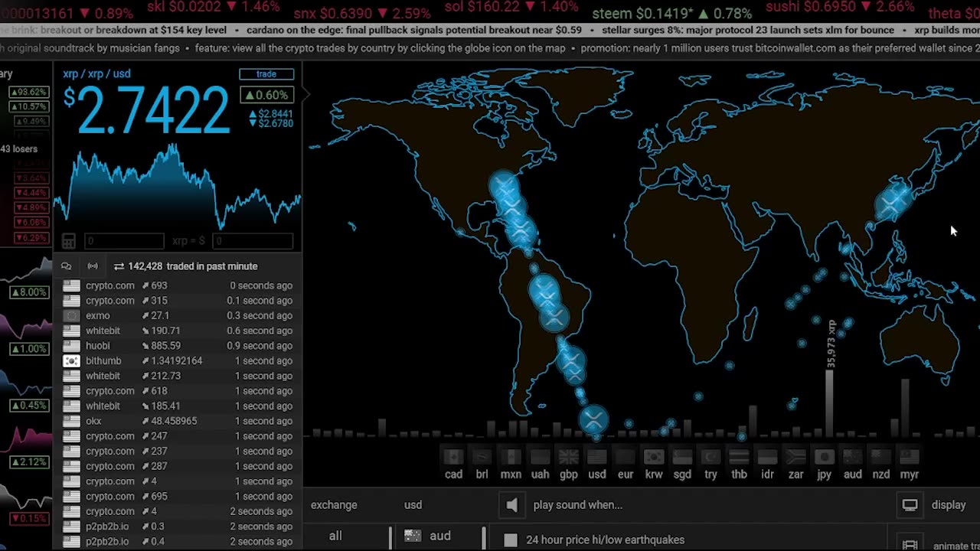The height and width of the screenshot is (551, 980).
Task: Select the try currency flag
Action: click(710, 457)
